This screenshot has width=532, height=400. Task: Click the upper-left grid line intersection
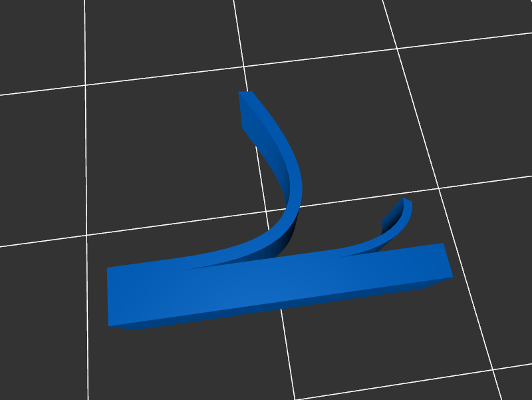(x=85, y=86)
